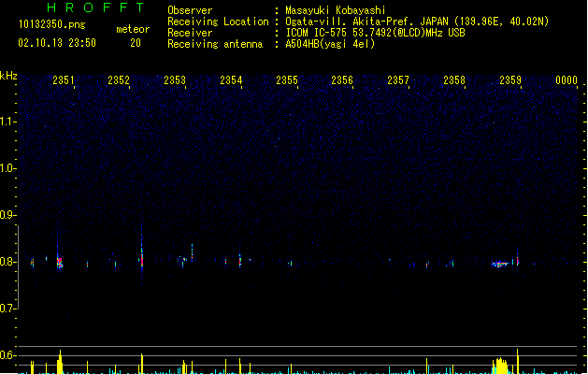Select the filename 10132350.png
The height and width of the screenshot is (374, 588).
click(52, 24)
